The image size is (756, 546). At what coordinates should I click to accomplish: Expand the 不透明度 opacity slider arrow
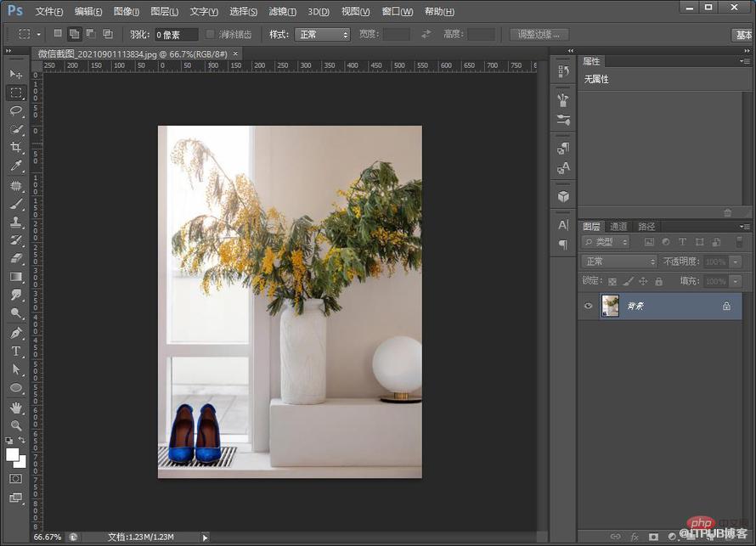coord(736,262)
